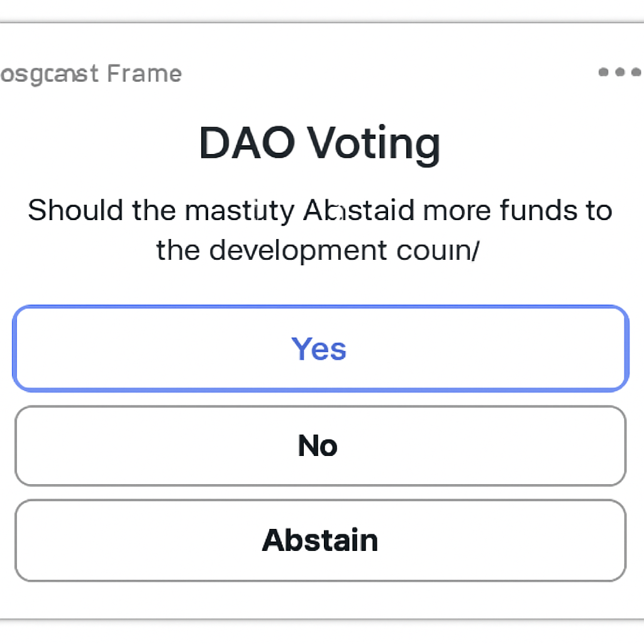
Task: Click the middle dot in the overflow icon
Action: (x=619, y=72)
